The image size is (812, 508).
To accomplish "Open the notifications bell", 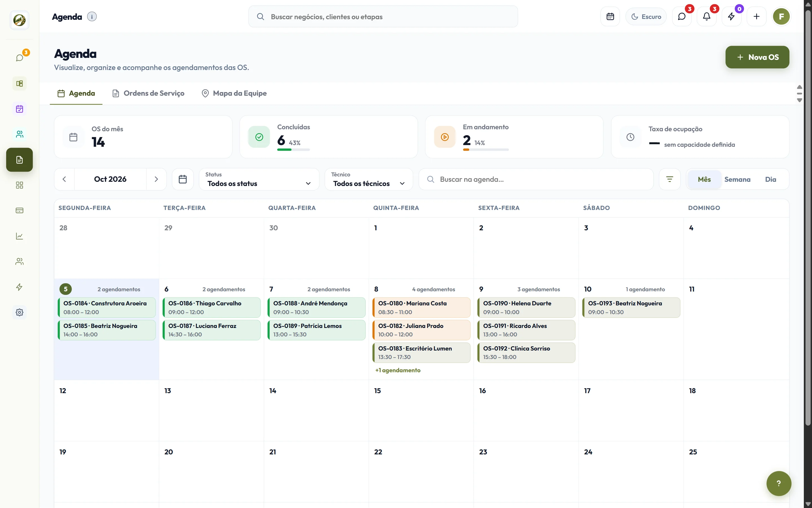I will coord(707,16).
